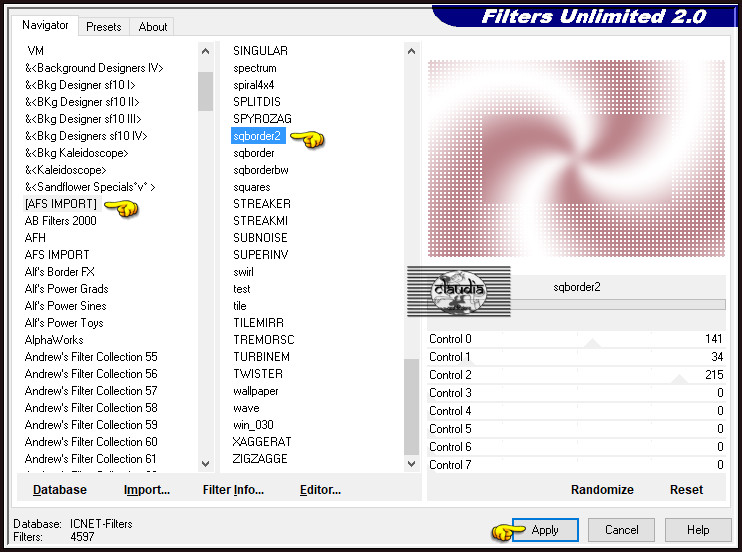Select &<Bkg Designers sf10 IV> category
Image resolution: width=742 pixels, height=552 pixels.
click(x=86, y=136)
